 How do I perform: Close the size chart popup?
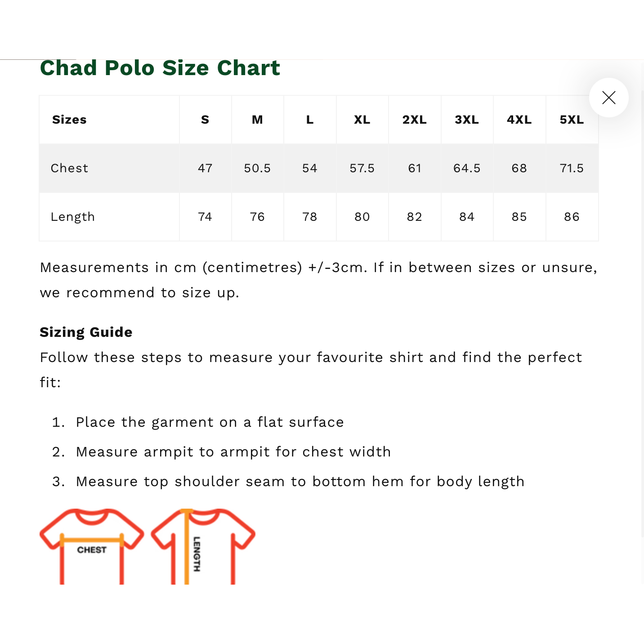pos(608,98)
